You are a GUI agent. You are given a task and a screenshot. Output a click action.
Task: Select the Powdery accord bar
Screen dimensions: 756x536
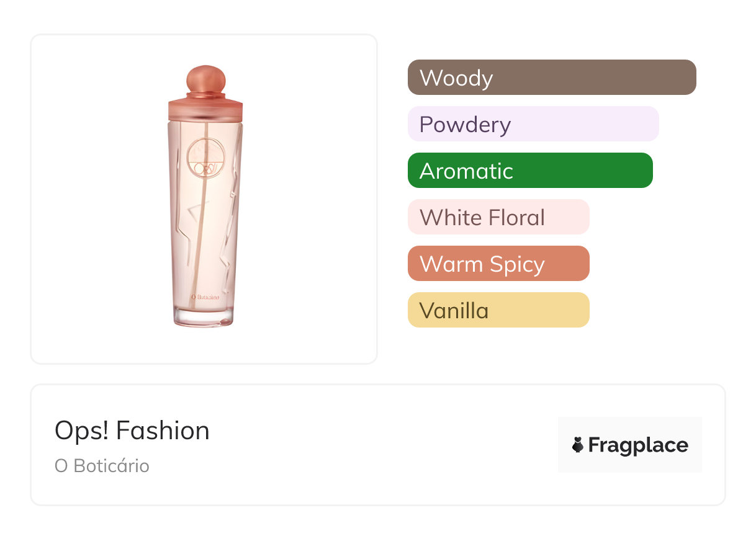[x=533, y=124]
